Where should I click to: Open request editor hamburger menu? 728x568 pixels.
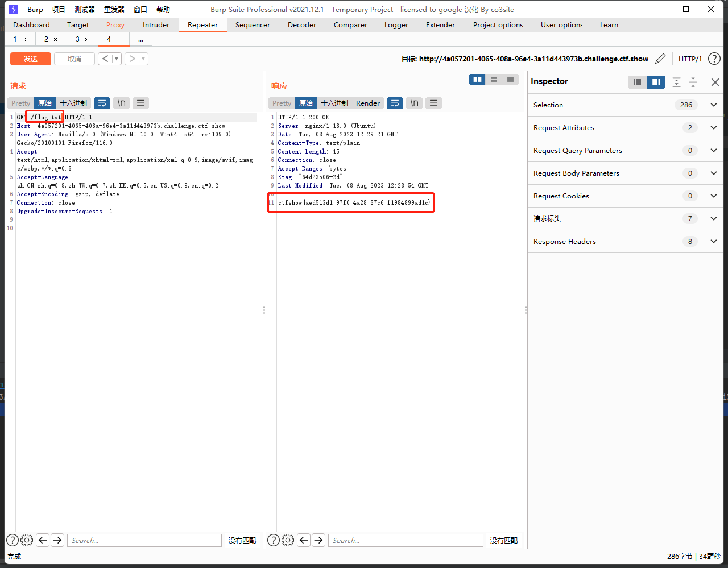click(140, 103)
